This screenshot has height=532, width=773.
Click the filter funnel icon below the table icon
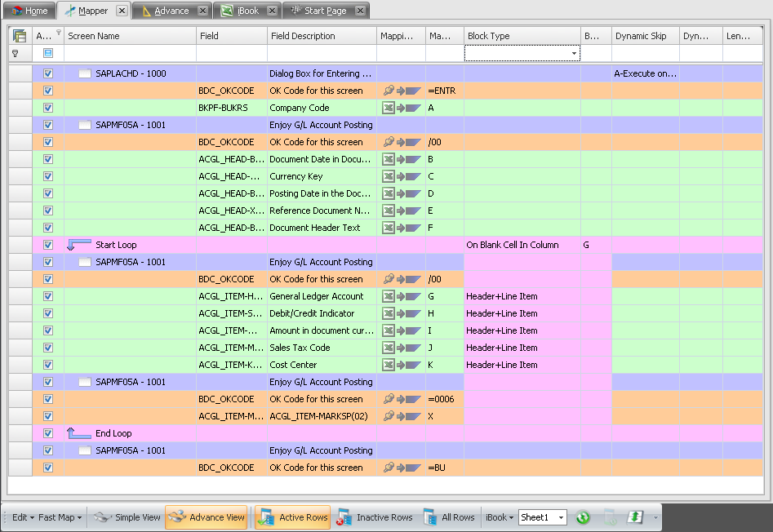tap(15, 52)
